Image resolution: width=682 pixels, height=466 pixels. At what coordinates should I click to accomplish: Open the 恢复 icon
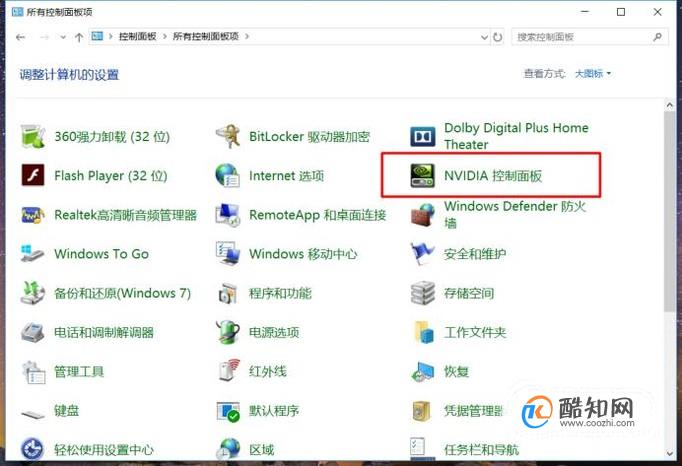(423, 372)
